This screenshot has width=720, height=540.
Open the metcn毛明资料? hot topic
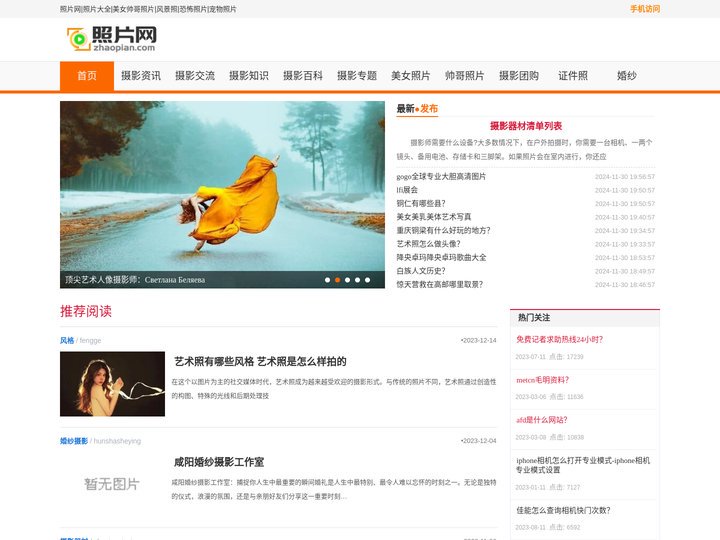click(x=543, y=380)
